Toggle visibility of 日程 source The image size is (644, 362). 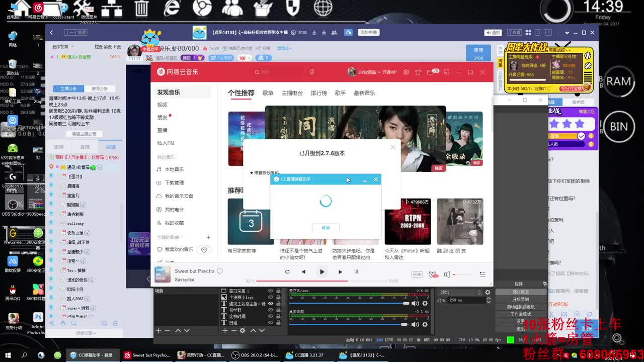(271, 323)
